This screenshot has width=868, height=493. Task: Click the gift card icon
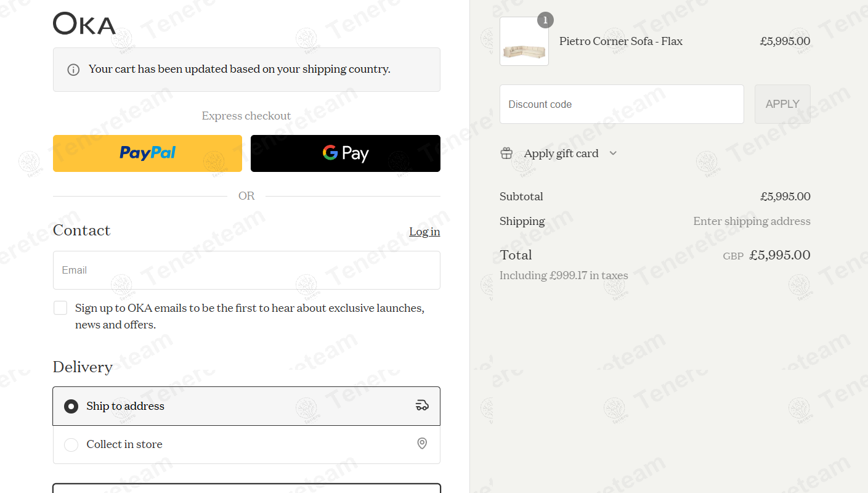(506, 153)
